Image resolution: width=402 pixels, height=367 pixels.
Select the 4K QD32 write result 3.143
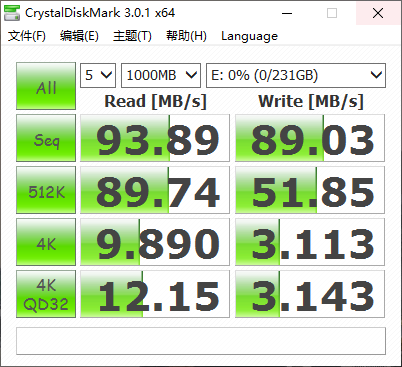coord(310,294)
